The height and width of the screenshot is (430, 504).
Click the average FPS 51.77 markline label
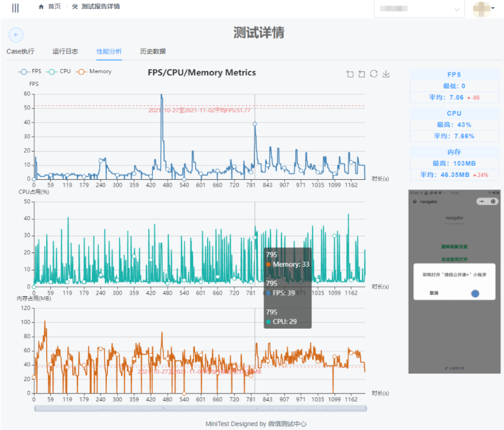coord(199,110)
